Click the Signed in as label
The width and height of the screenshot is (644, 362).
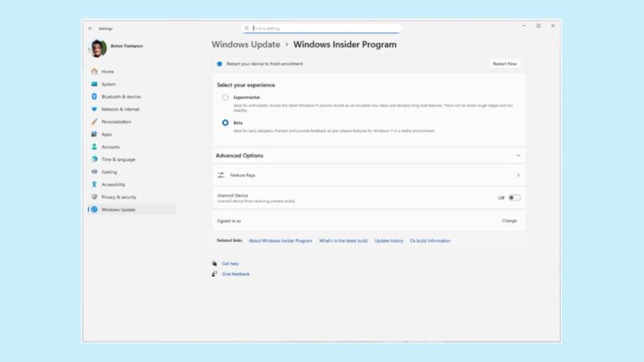tap(229, 221)
